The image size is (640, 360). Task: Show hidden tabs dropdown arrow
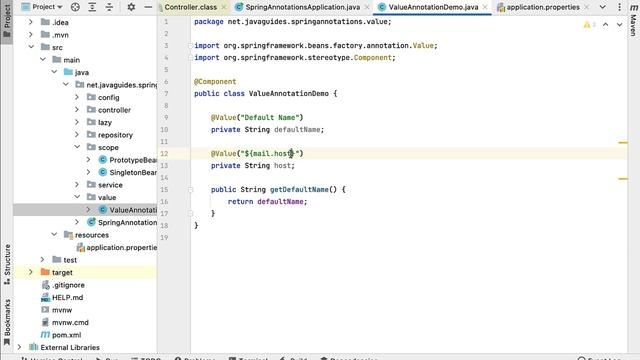(x=602, y=7)
